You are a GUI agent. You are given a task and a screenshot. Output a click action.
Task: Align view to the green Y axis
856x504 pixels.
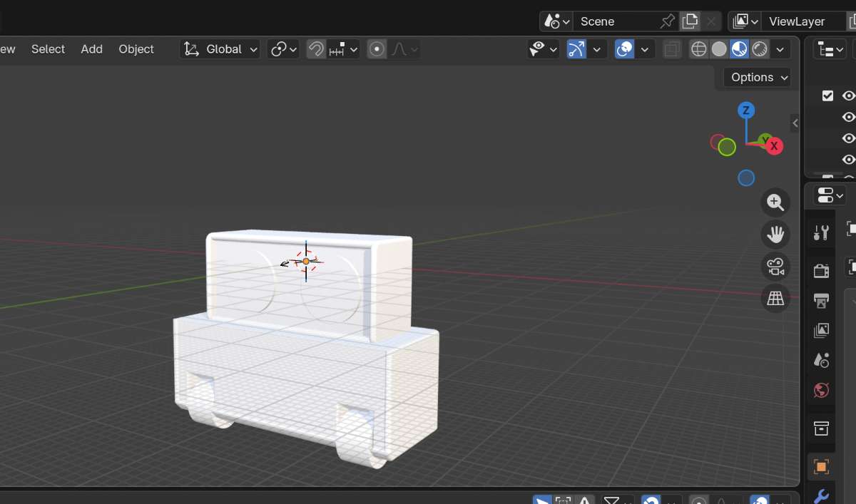pyautogui.click(x=764, y=139)
